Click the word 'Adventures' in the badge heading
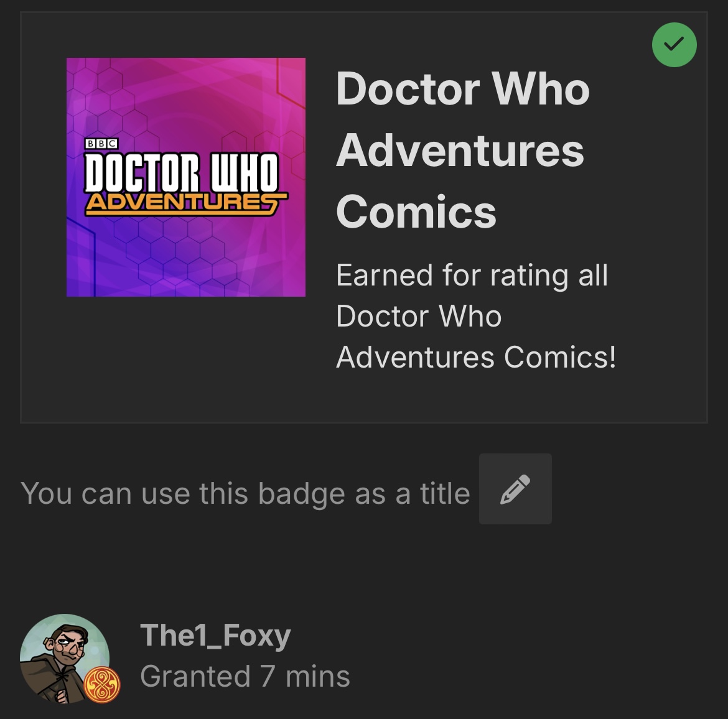Screen dimensions: 728x719 tap(460, 151)
